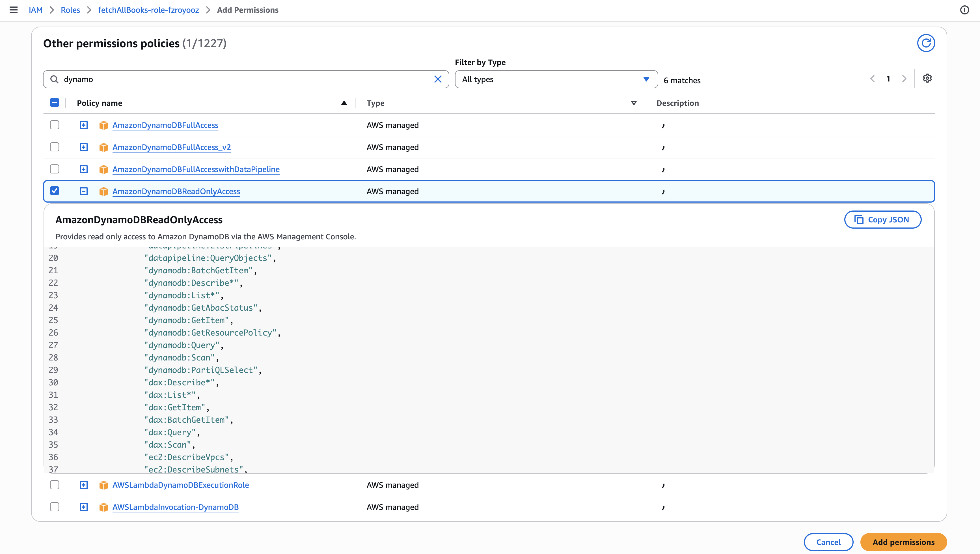Click "dynamodb:GetResourcePolicy" line in JSON
This screenshot has height=554, width=980.
pos(212,333)
